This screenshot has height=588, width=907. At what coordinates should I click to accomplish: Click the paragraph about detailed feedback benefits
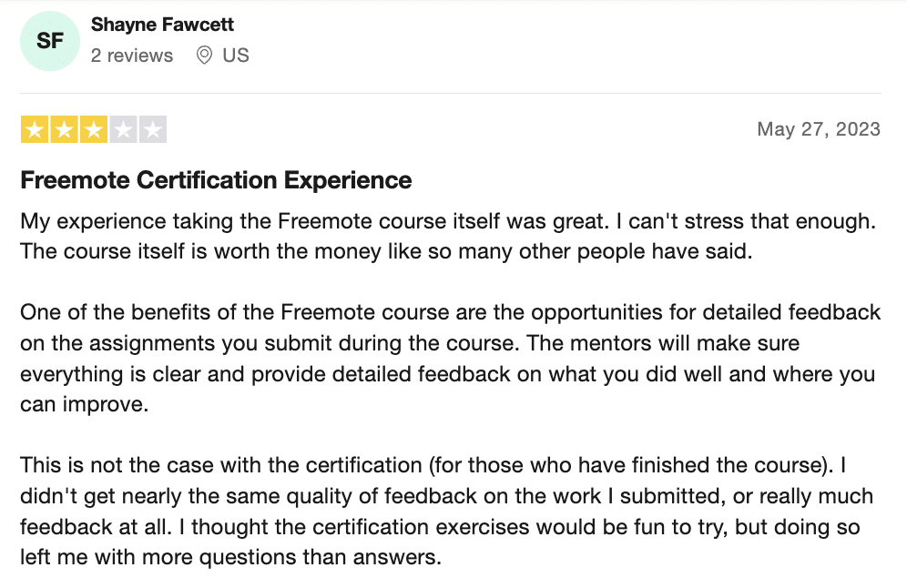[450, 359]
